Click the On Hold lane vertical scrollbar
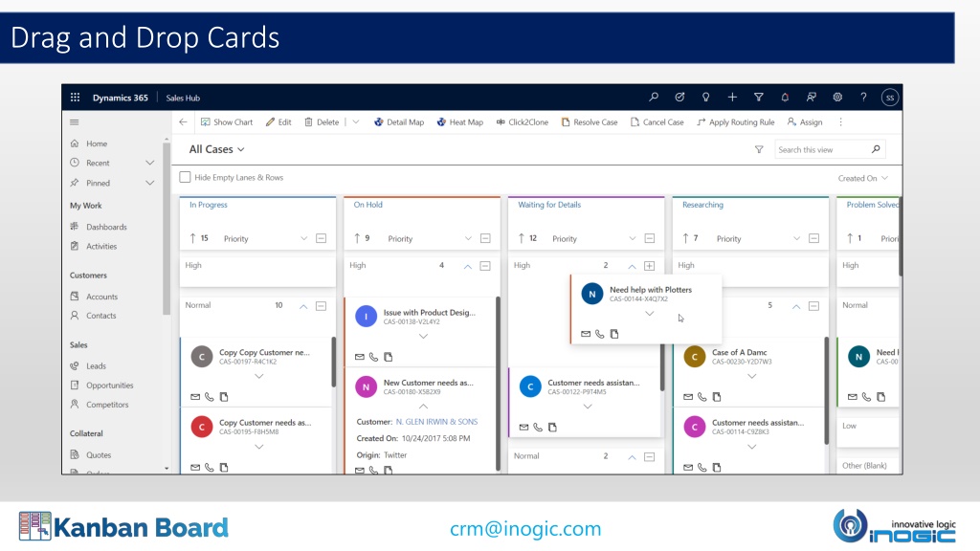 click(x=498, y=383)
